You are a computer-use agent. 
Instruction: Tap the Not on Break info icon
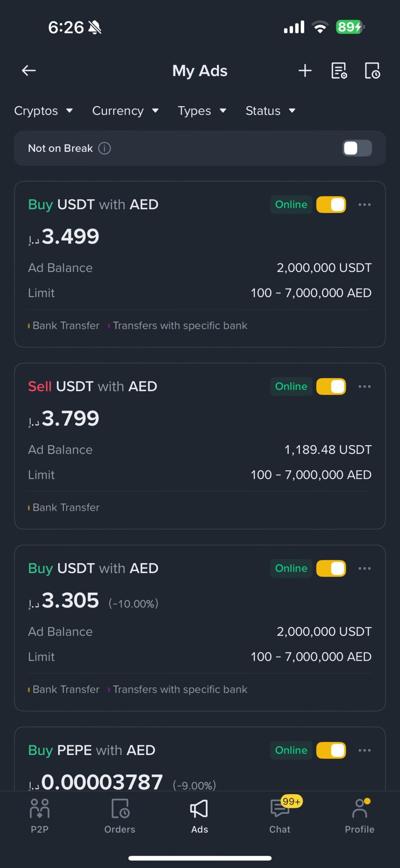click(x=104, y=148)
